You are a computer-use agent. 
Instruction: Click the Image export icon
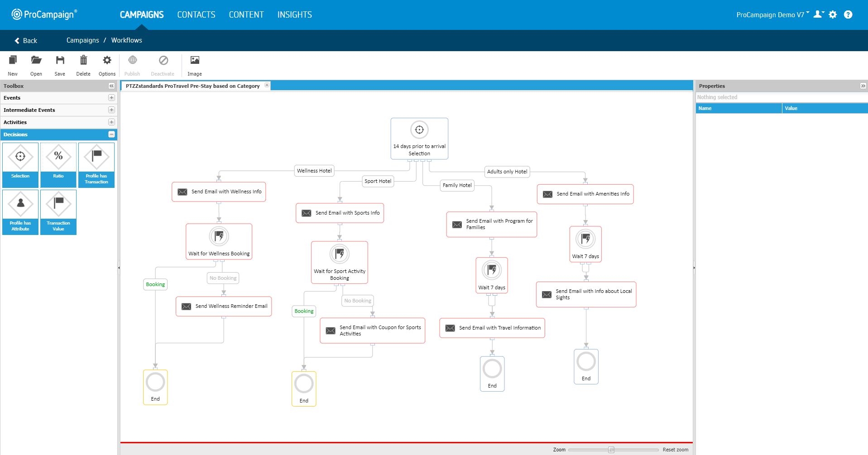(x=195, y=65)
